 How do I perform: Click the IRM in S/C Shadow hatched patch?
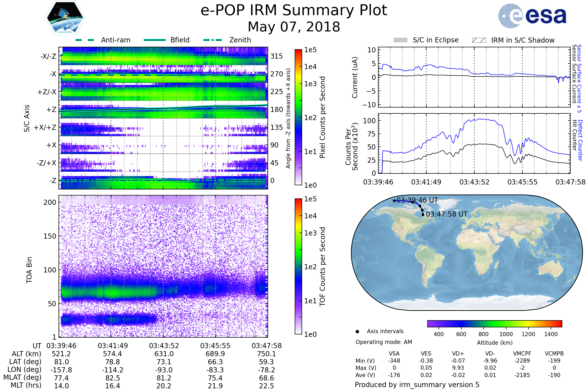[x=479, y=40]
